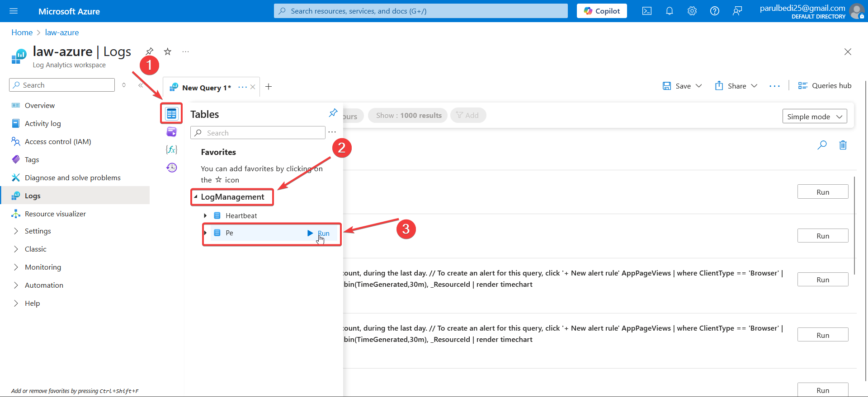
Task: Open the account avatar menu
Action: (857, 11)
